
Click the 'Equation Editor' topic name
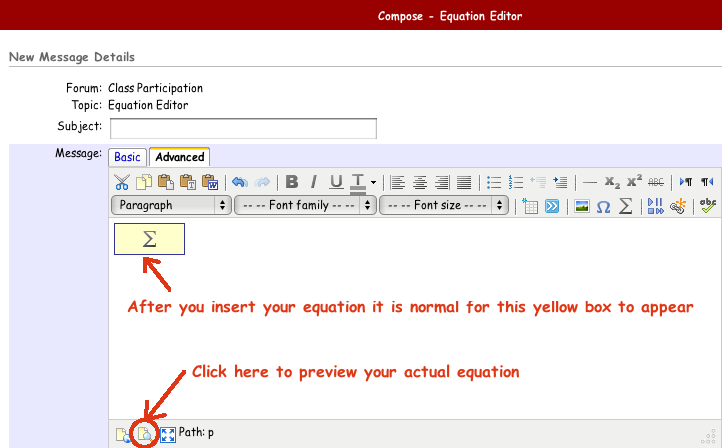[x=148, y=105]
